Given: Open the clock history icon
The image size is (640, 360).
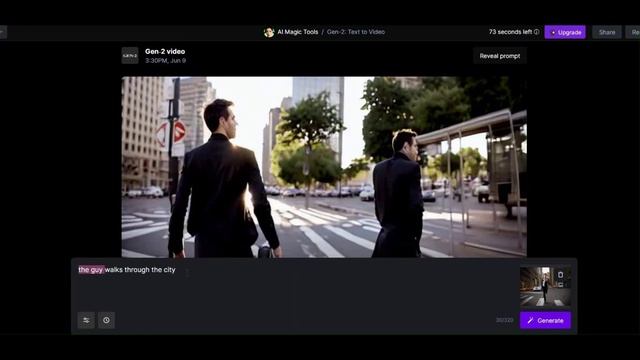Looking at the screenshot, I should [107, 320].
